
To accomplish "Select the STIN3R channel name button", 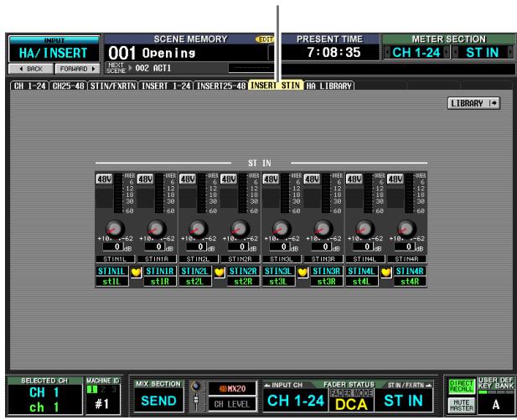I will [x=327, y=272].
